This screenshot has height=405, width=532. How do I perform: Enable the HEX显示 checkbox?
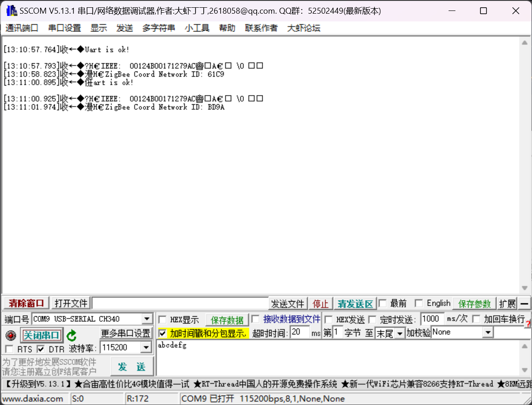162,319
